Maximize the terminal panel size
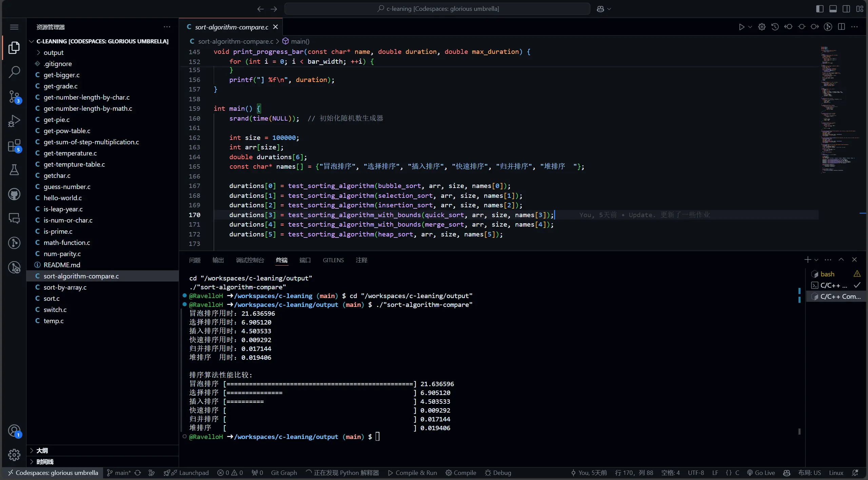The width and height of the screenshot is (868, 480). 841,259
